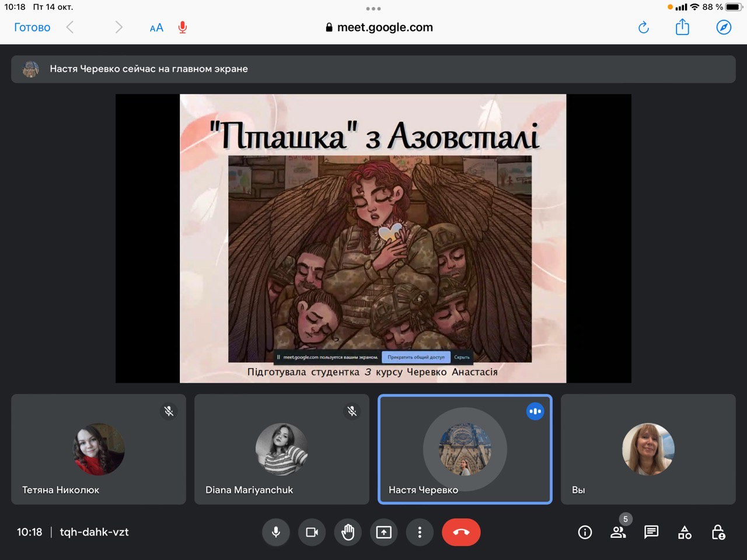Select Тетяна Николюк participant tile

(x=99, y=449)
